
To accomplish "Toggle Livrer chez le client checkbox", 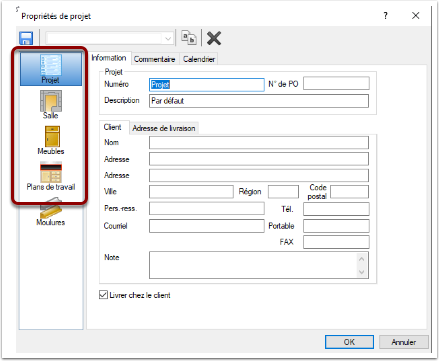I will point(103,295).
